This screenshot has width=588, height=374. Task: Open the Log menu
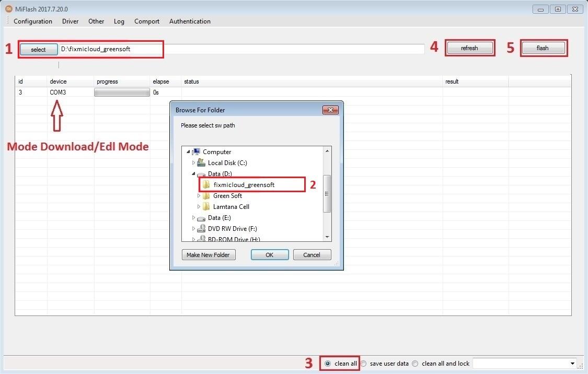(119, 21)
